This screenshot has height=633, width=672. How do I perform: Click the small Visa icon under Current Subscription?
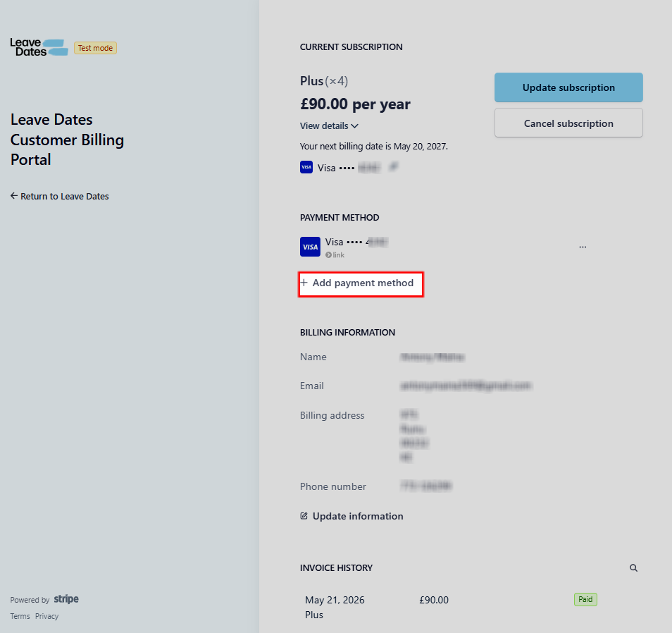point(306,167)
